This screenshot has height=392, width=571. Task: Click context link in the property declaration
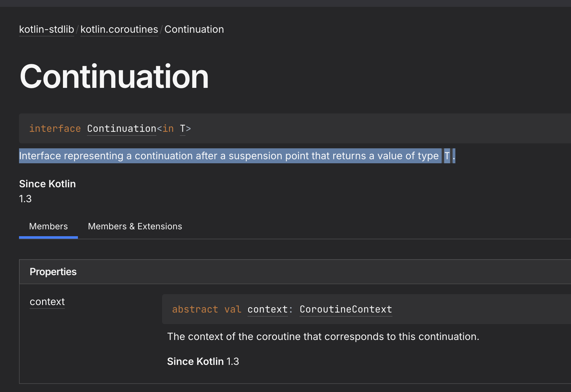point(267,309)
